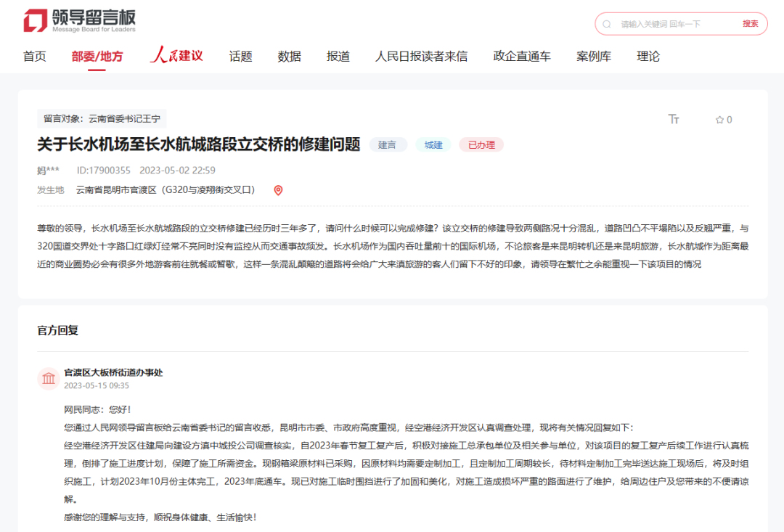Open the 话题 navigation tab

[240, 56]
